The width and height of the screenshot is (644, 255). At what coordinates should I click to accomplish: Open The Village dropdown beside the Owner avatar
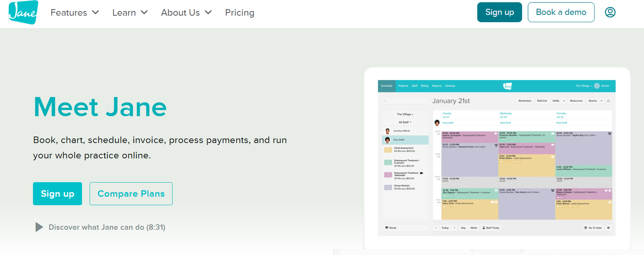pos(584,86)
